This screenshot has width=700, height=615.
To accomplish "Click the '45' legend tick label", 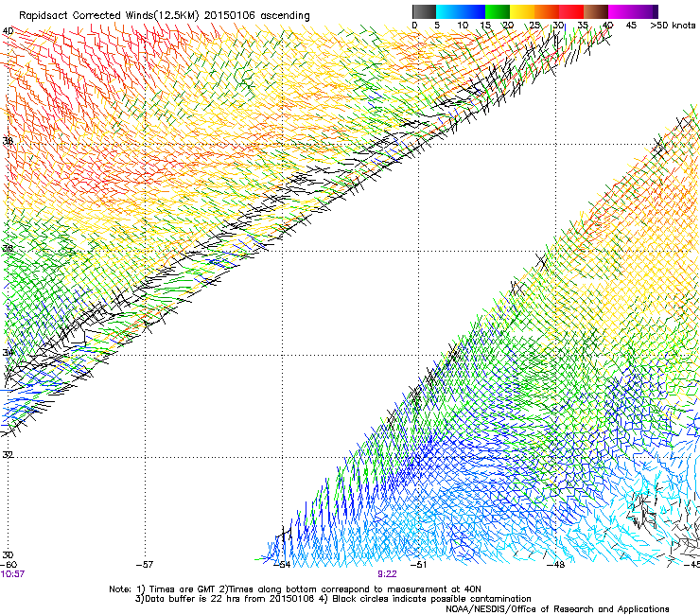I will click(x=631, y=26).
